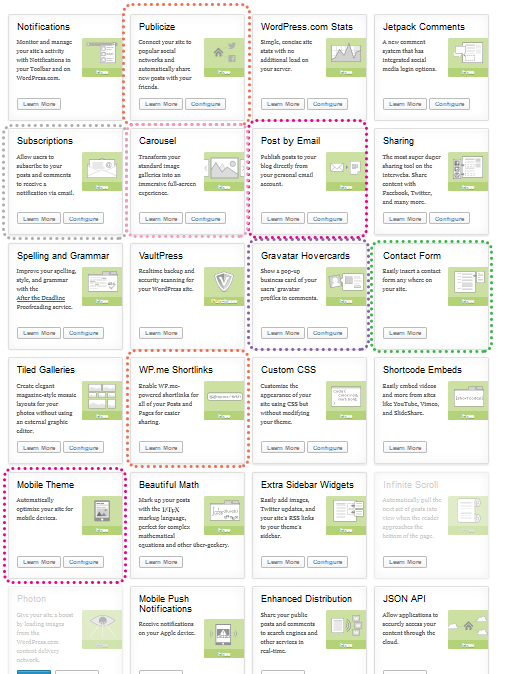
Task: Open the After the Deadline link
Action: pos(41,298)
